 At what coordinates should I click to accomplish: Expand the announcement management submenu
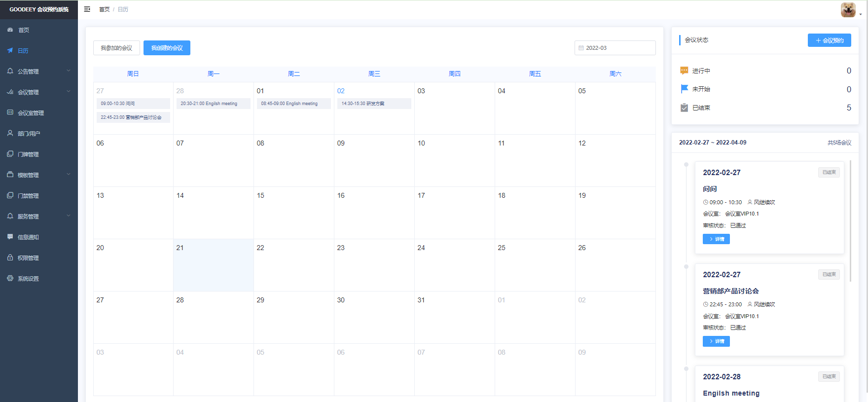(x=69, y=71)
